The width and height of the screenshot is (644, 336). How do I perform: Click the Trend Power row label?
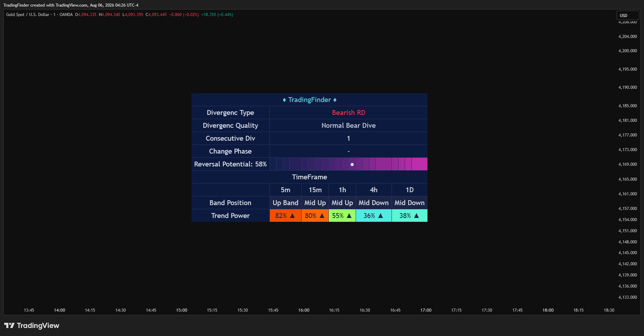230,216
